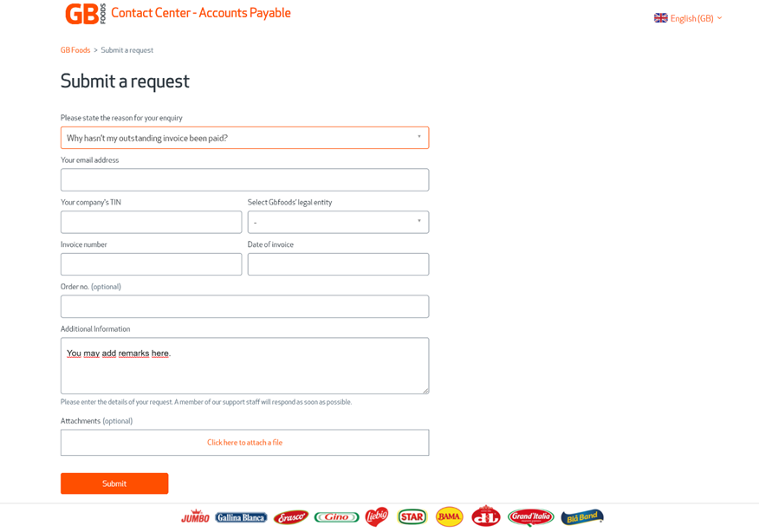
Task: Focus the email address field
Action: (x=244, y=180)
